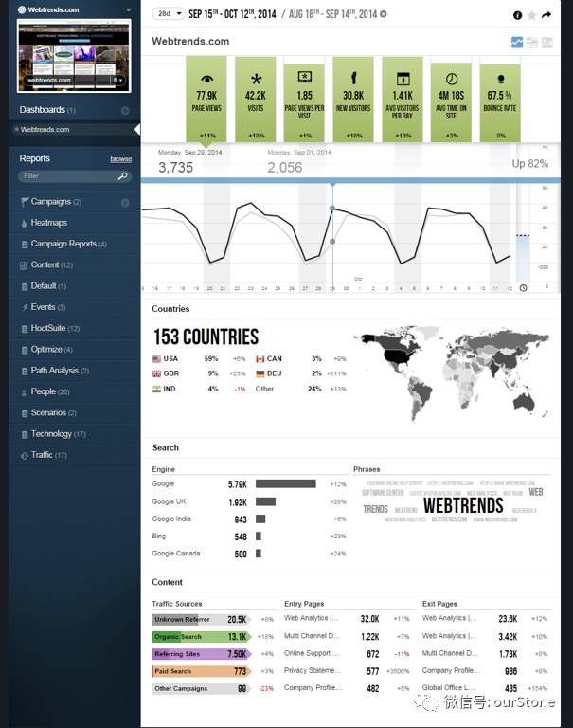The height and width of the screenshot is (728, 573).
Task: Favorite the dashboard with the star icon
Action: 531,15
